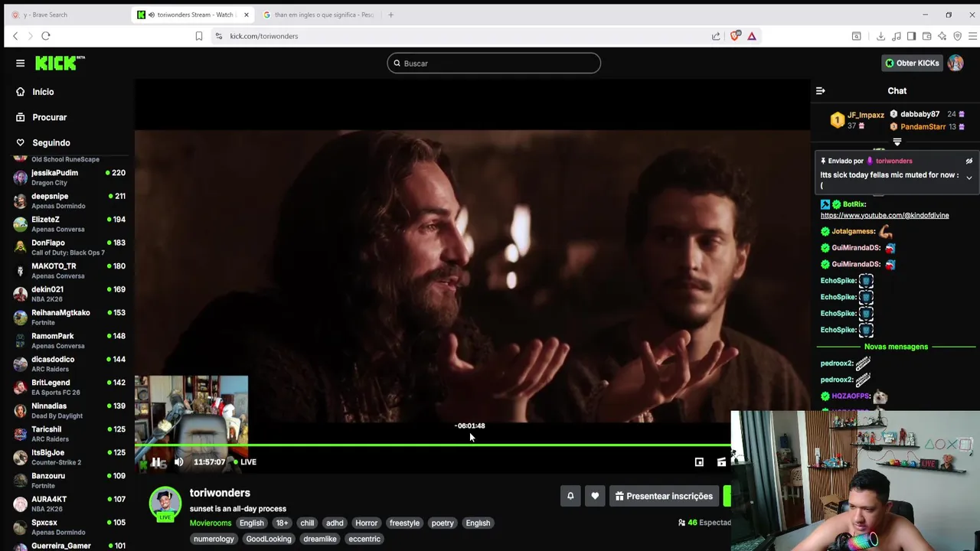This screenshot has width=980, height=551.
Task: Hide the pinned chat message
Action: pos(969,161)
